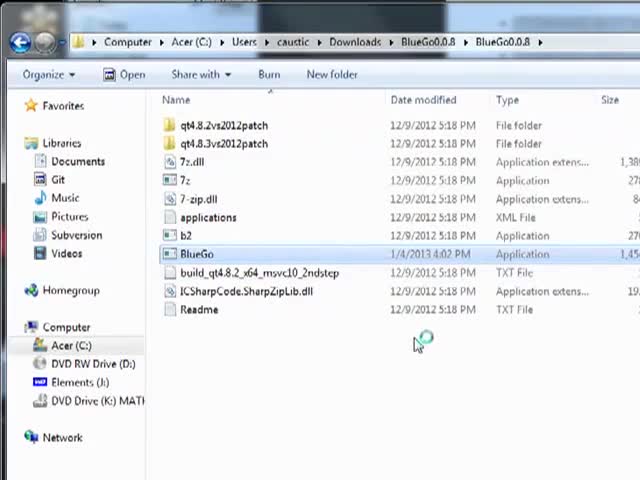This screenshot has height=480, width=640.
Task: Expand the arrow at end of breadcrumb path
Action: [540, 42]
